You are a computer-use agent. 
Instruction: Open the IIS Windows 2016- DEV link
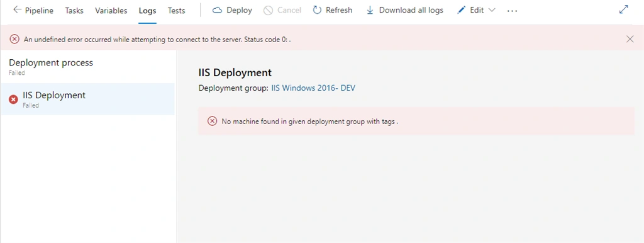pyautogui.click(x=313, y=88)
